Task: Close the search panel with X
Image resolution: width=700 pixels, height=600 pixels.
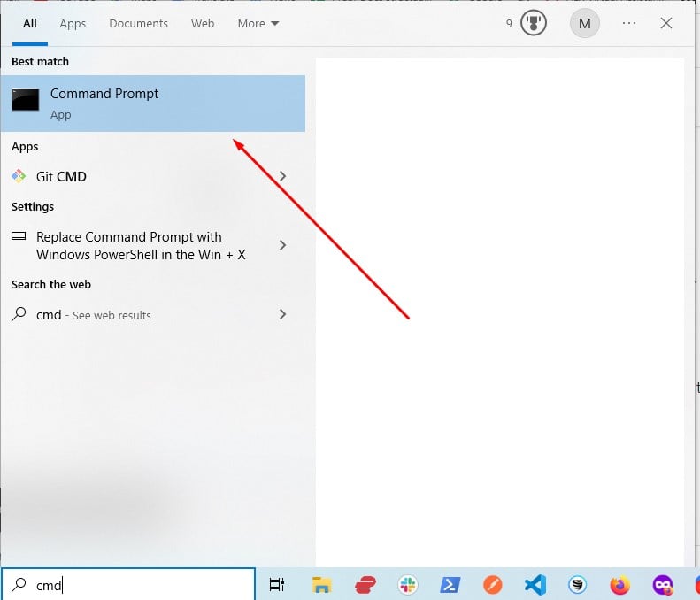Action: coord(666,23)
